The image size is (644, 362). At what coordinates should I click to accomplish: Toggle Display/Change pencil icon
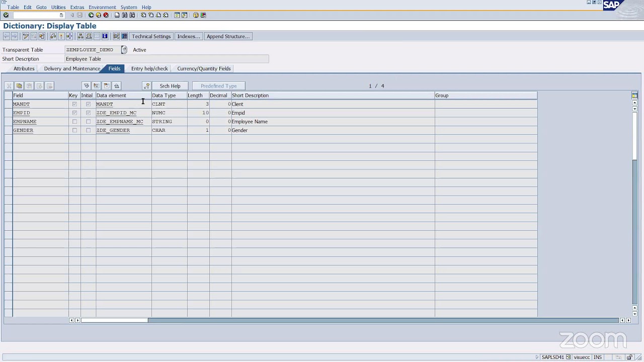(26, 36)
